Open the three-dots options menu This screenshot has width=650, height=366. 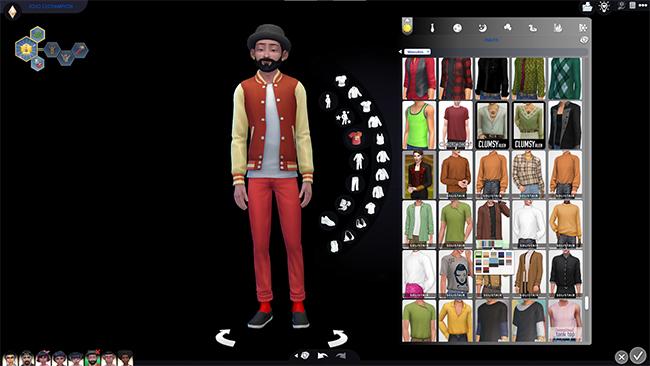(x=643, y=5)
